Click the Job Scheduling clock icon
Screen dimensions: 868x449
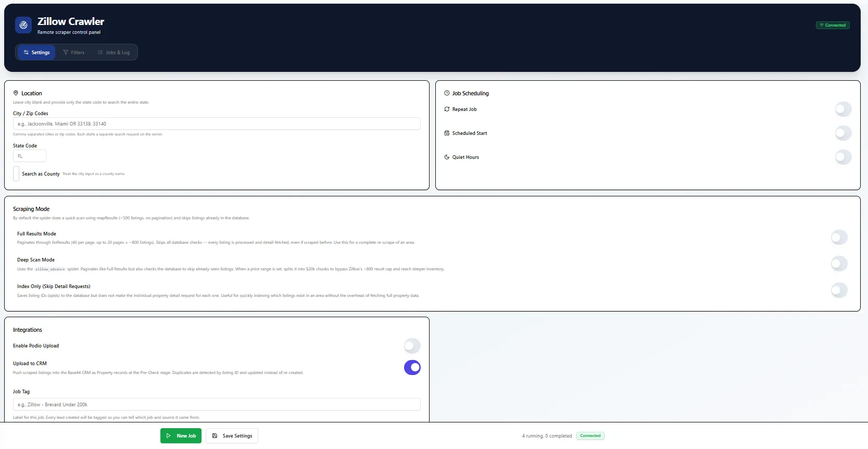coord(447,93)
